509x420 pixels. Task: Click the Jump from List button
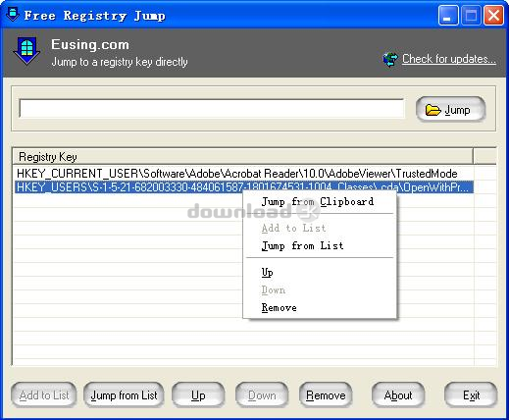pyautogui.click(x=124, y=395)
